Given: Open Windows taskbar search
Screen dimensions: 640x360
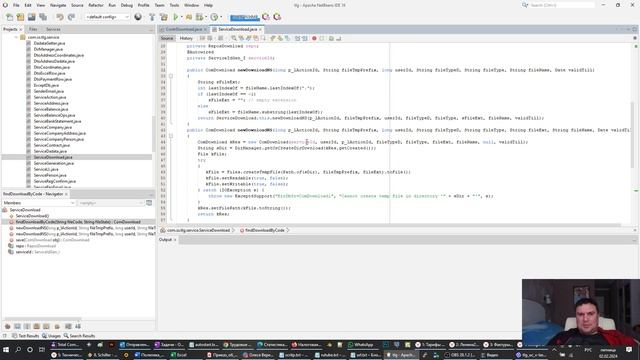Looking at the screenshot, I should 18,350.
